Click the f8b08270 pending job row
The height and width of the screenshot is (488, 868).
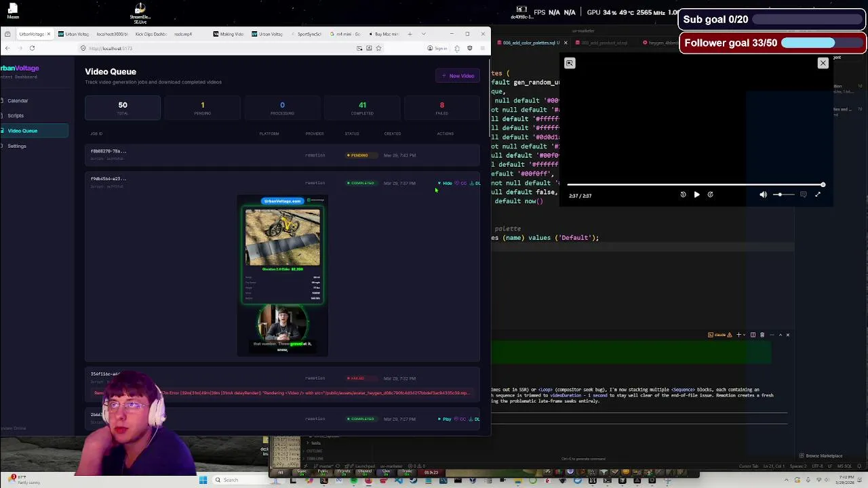[x=282, y=155]
